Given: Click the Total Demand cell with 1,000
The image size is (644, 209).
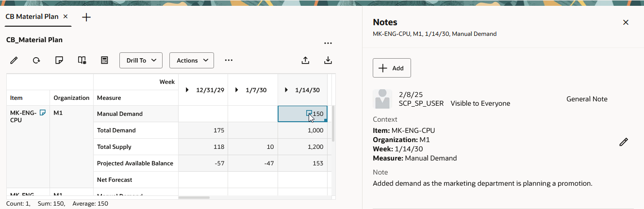Looking at the screenshot, I should 302,130.
